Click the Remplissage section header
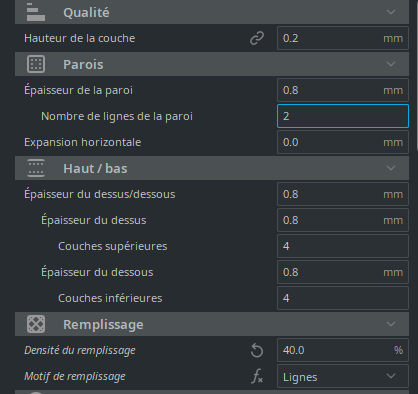 tap(212, 324)
